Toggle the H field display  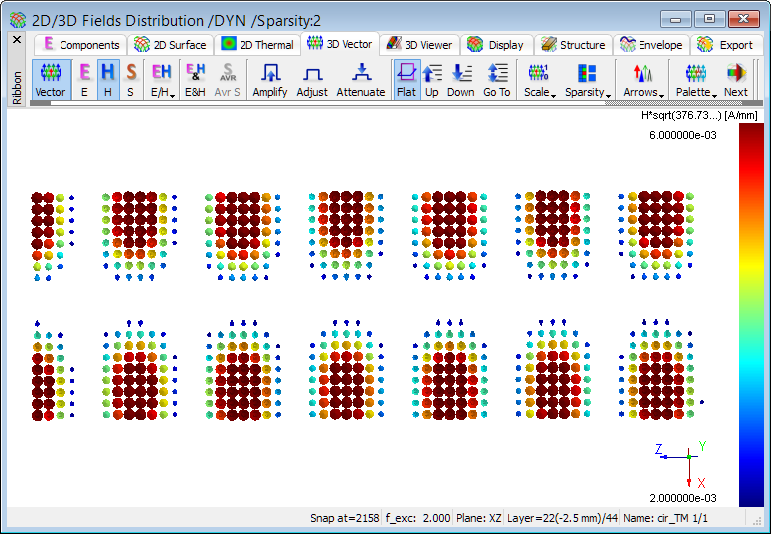pos(107,80)
